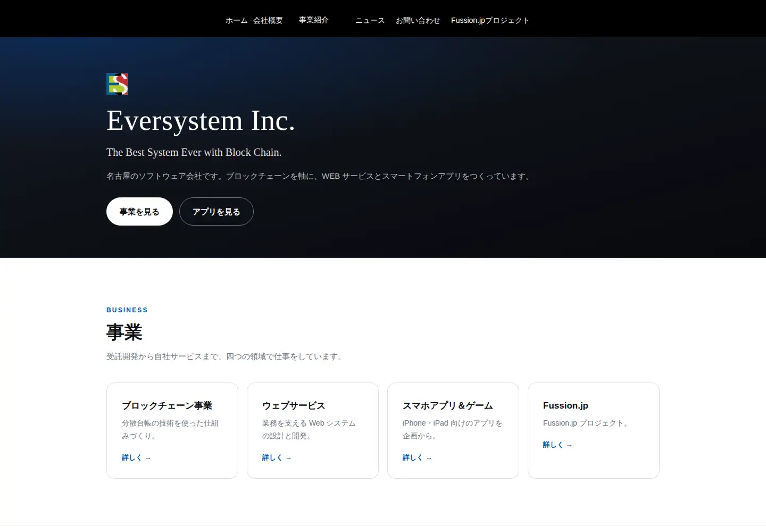Click the description 分散台帳の技術を使った仕組みづくり。
This screenshot has height=532, width=766.
point(170,429)
